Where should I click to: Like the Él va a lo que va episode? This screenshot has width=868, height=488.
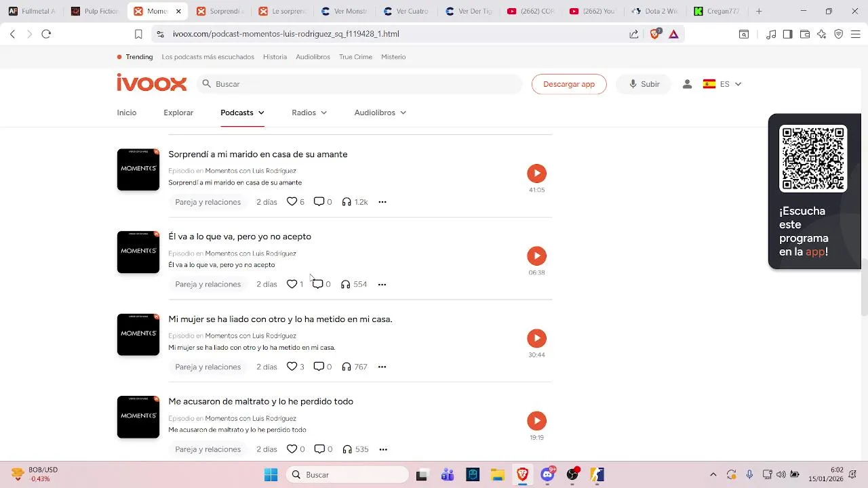pyautogui.click(x=292, y=285)
